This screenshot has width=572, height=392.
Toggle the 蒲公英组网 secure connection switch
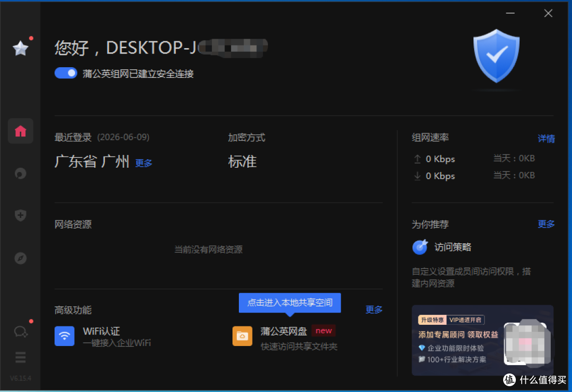[66, 73]
